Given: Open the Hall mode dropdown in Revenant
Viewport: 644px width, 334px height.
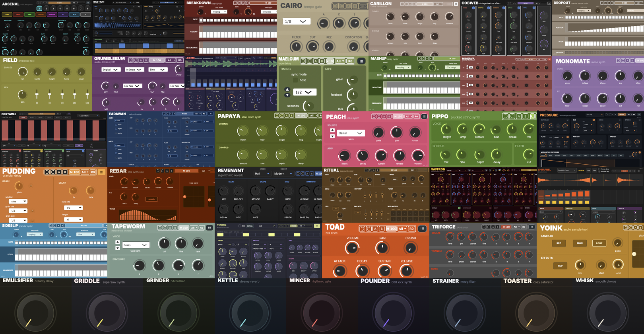Looking at the screenshot, I should point(262,173).
